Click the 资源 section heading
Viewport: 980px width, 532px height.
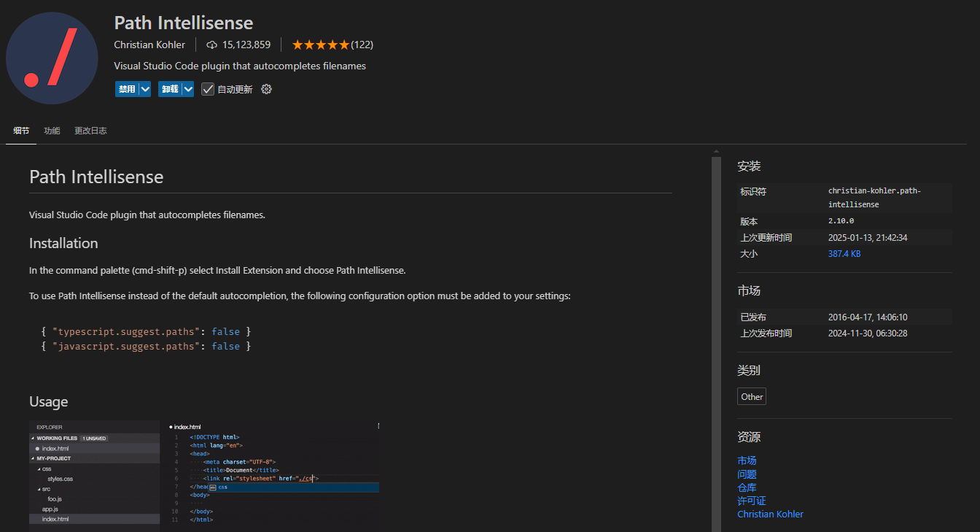tap(749, 437)
